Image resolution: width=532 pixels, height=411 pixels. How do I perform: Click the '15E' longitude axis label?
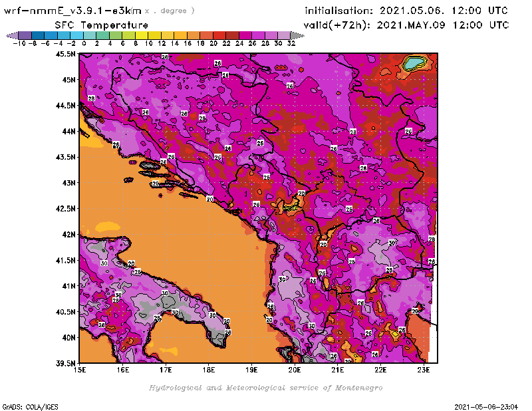tap(80, 370)
